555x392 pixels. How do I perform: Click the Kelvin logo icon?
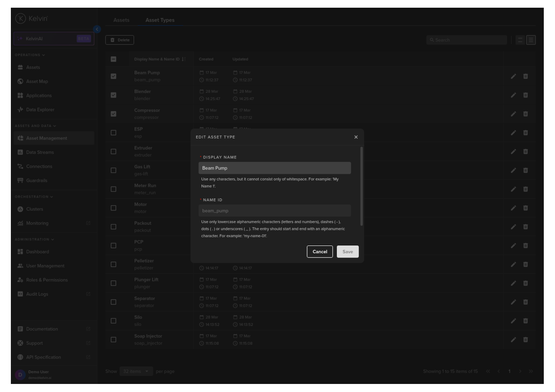pyautogui.click(x=21, y=19)
